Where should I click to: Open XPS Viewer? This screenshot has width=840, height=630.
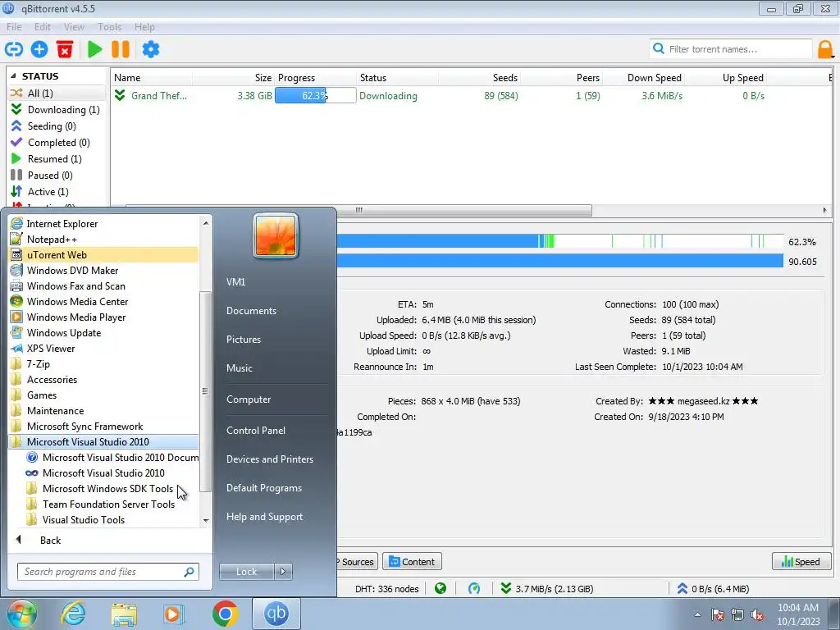(104, 348)
